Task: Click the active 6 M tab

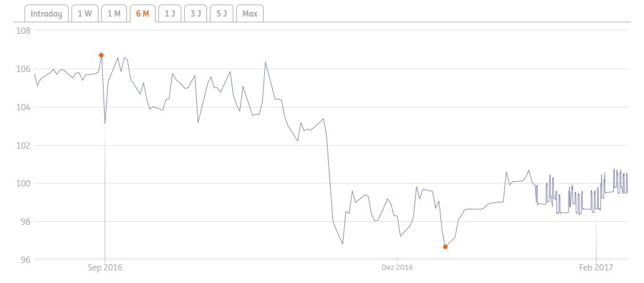Action: [x=142, y=14]
